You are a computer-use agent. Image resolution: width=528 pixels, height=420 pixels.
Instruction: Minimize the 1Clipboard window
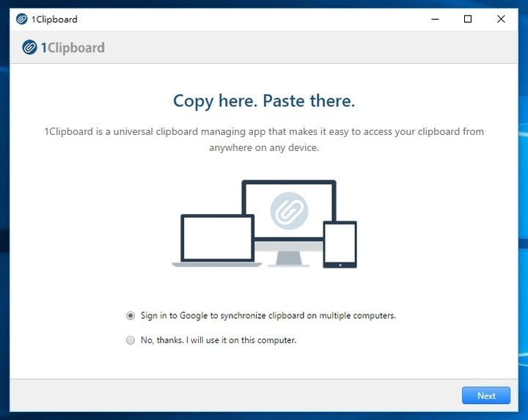434,19
